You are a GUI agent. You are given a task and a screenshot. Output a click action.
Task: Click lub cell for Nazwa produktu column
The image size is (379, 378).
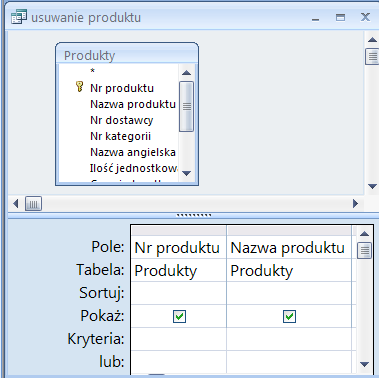tap(289, 362)
